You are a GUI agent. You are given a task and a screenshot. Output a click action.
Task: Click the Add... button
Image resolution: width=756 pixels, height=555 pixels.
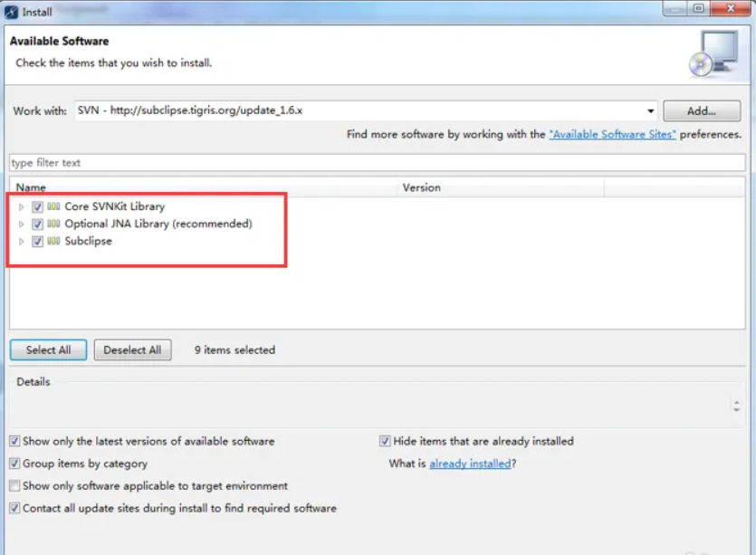tap(702, 110)
